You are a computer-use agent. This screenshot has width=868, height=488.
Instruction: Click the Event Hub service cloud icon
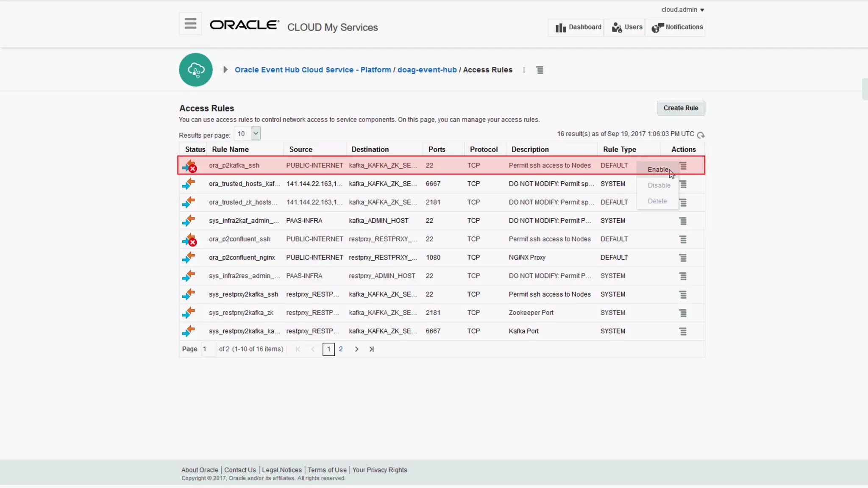pyautogui.click(x=196, y=70)
